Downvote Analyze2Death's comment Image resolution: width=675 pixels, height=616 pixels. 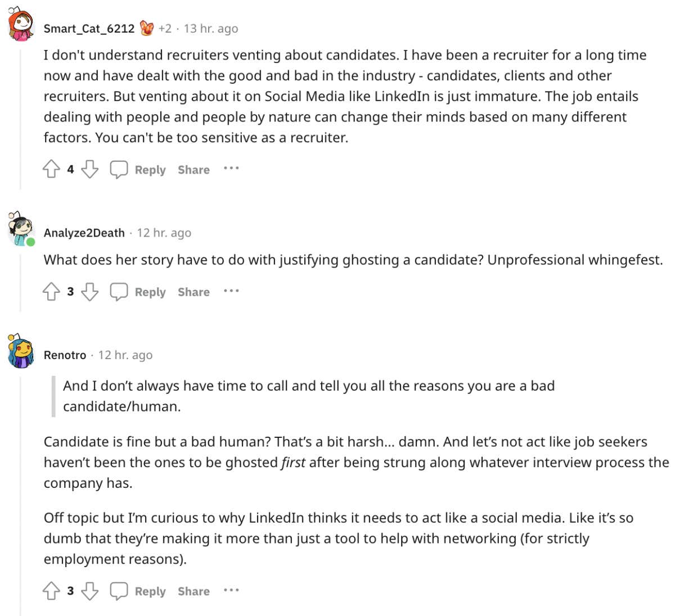(90, 291)
